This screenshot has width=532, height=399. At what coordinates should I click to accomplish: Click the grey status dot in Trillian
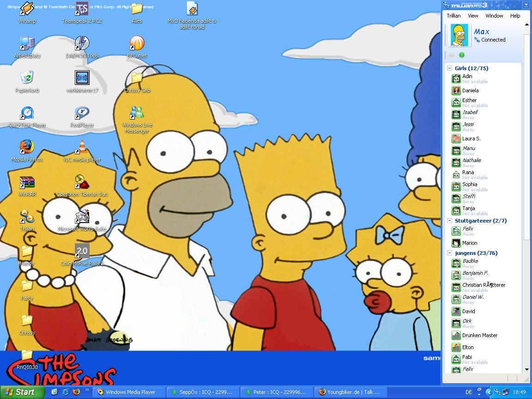452,55
